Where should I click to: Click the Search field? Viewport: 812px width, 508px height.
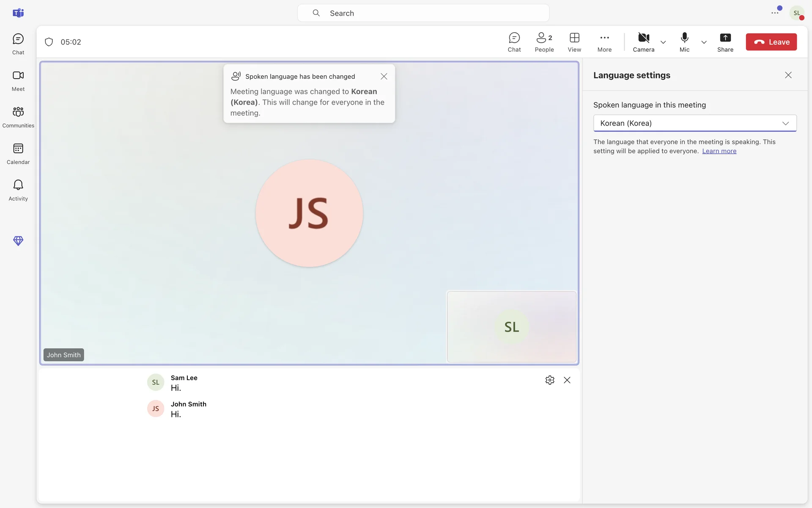423,13
